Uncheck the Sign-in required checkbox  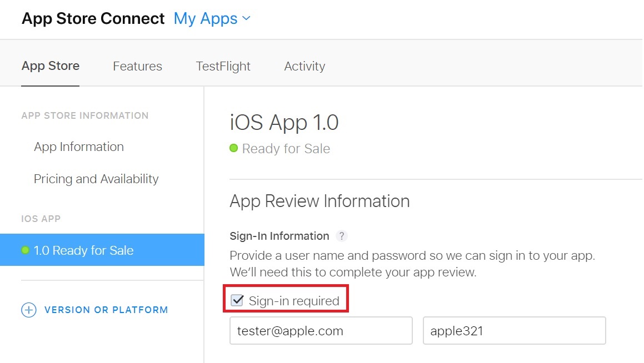coord(237,300)
